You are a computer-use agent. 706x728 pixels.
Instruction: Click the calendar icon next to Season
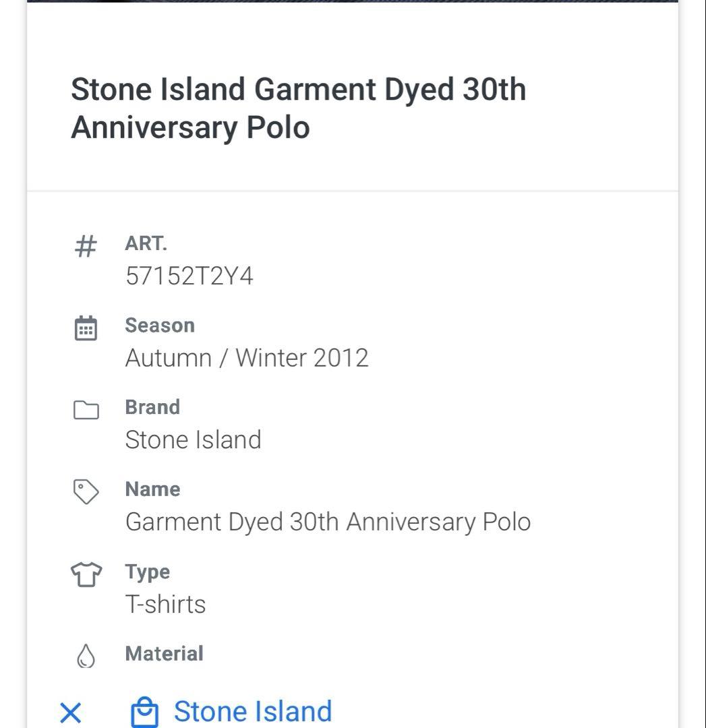coord(86,328)
